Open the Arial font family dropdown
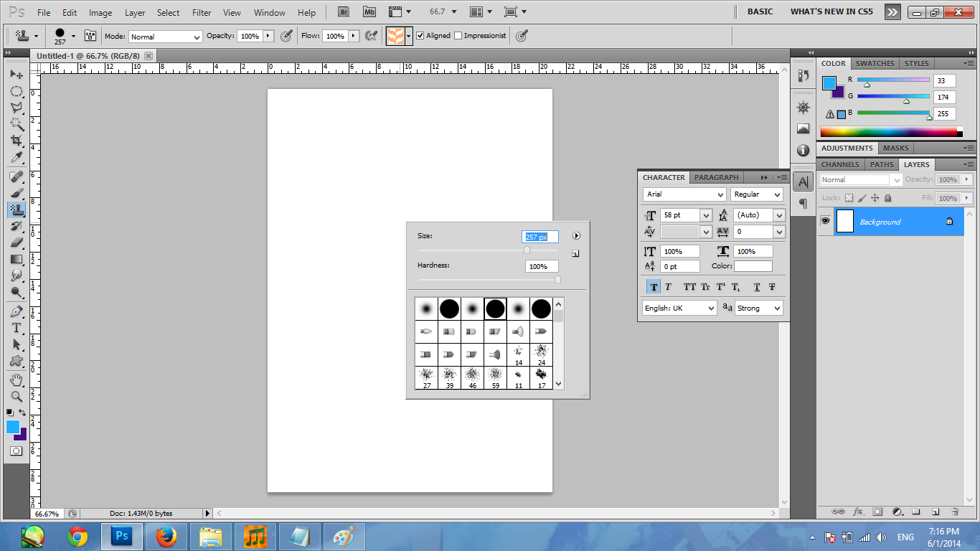980x551 pixels. coord(685,194)
